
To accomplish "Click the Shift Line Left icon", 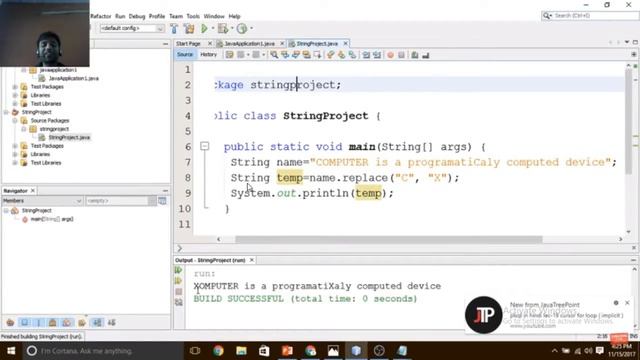I will point(366,55).
